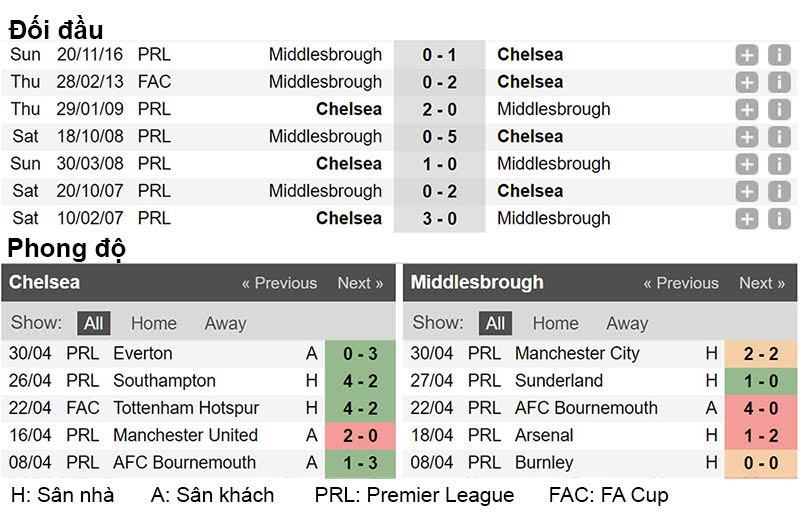Screen dimensions: 800x514
Task: Switch Chelsea form to Away matches
Action: pyautogui.click(x=225, y=323)
